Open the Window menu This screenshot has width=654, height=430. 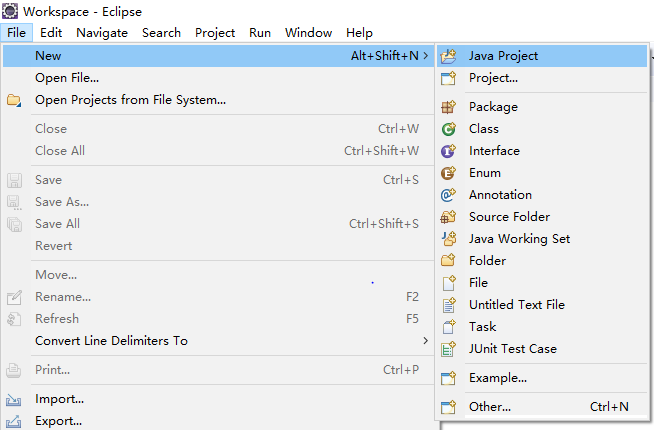point(309,33)
